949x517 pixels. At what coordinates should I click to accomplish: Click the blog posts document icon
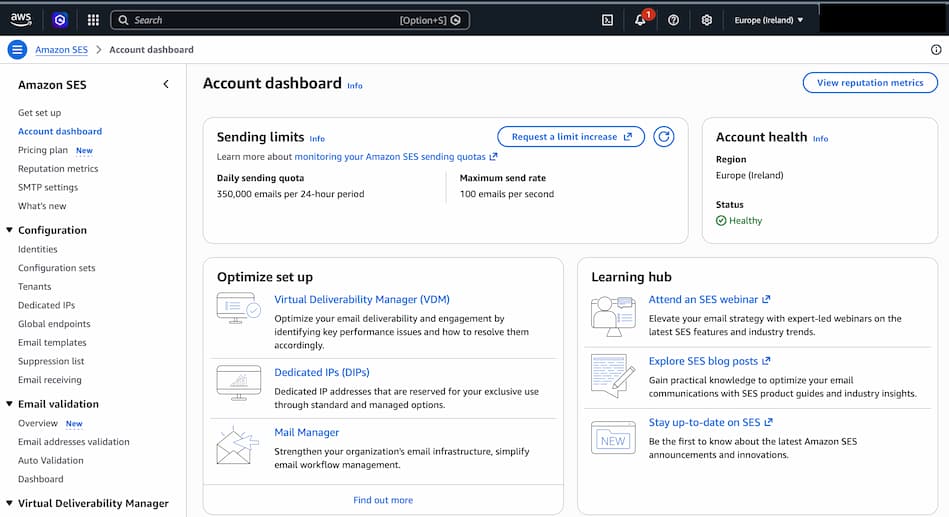[613, 376]
